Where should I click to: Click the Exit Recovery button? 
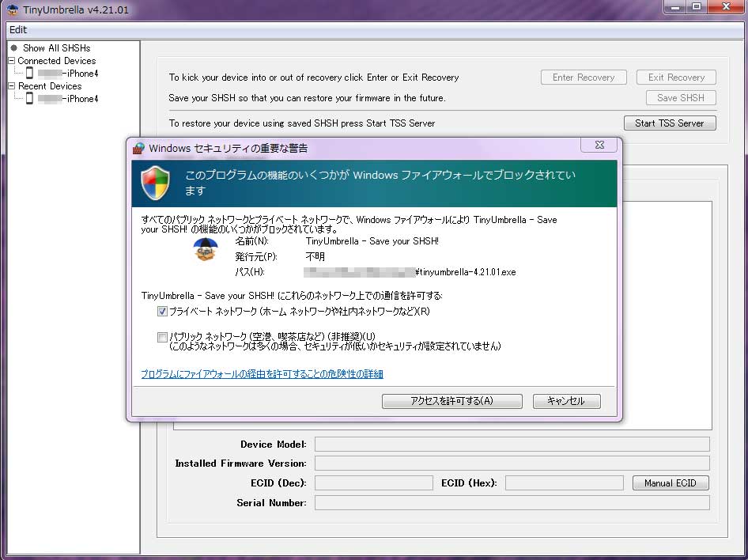click(677, 78)
